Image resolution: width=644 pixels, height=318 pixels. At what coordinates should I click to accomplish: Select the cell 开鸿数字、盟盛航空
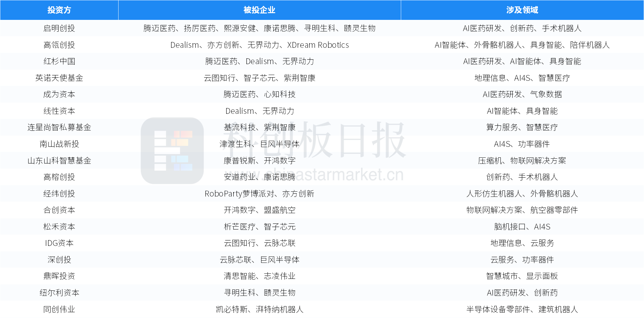pos(260,210)
